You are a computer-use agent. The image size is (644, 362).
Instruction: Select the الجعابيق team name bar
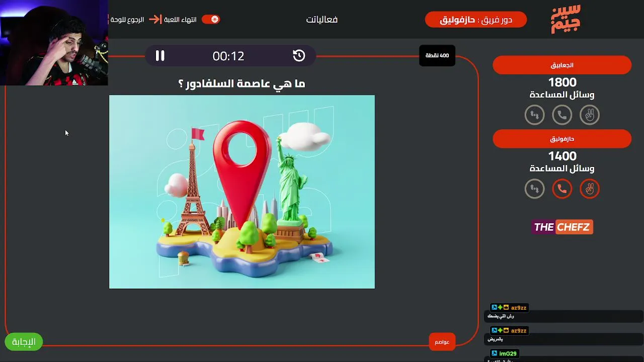(562, 65)
